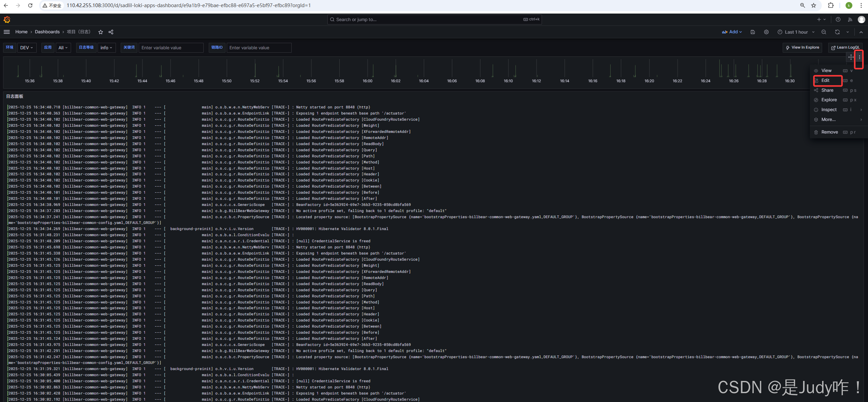Click the save dashboard icon

pos(753,32)
